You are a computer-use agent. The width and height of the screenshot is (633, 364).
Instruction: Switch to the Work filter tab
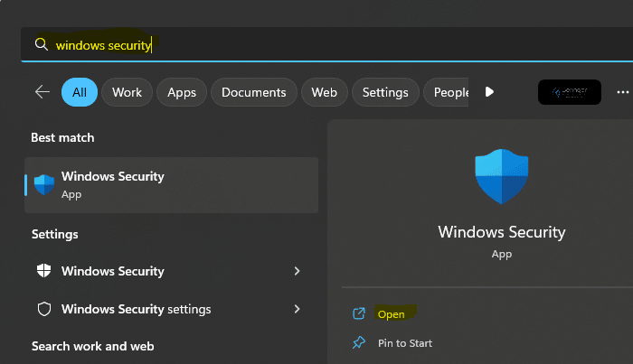coord(128,92)
